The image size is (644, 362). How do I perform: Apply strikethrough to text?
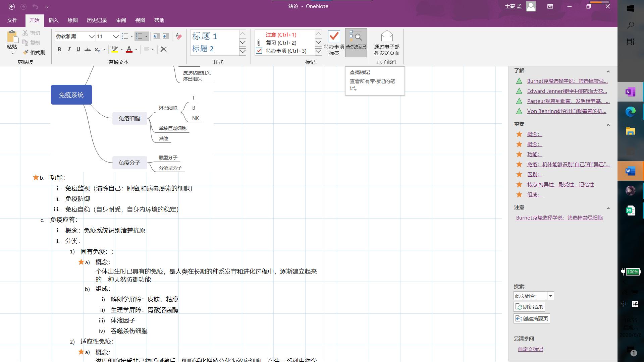tap(88, 50)
